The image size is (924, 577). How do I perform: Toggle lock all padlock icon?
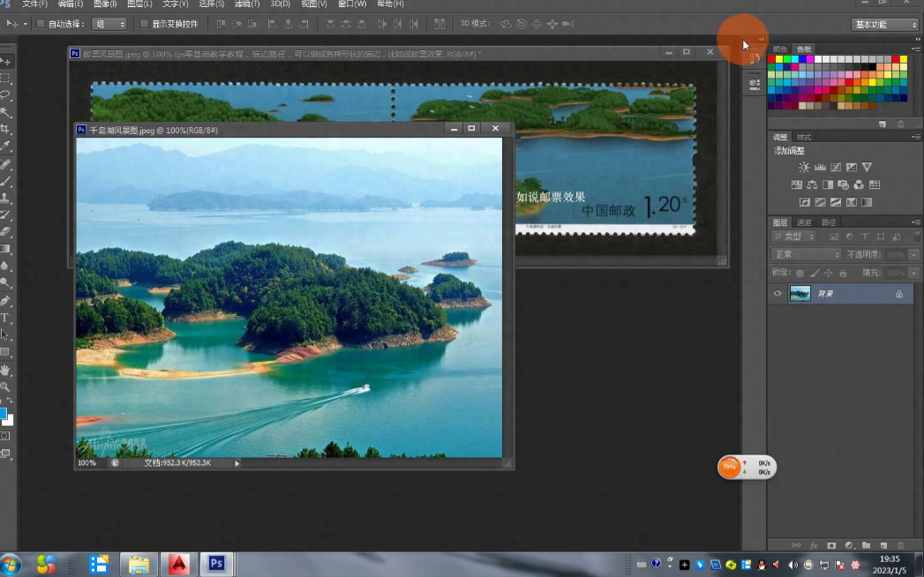(843, 273)
